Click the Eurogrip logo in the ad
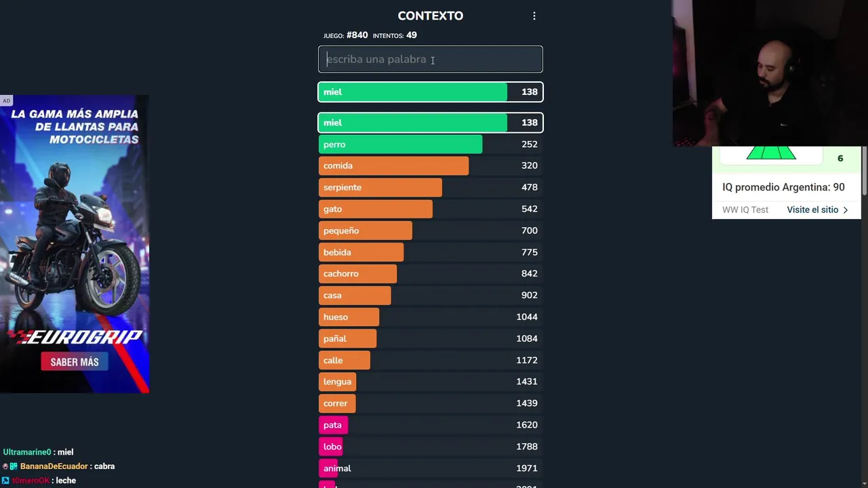868x488 pixels. pos(75,337)
